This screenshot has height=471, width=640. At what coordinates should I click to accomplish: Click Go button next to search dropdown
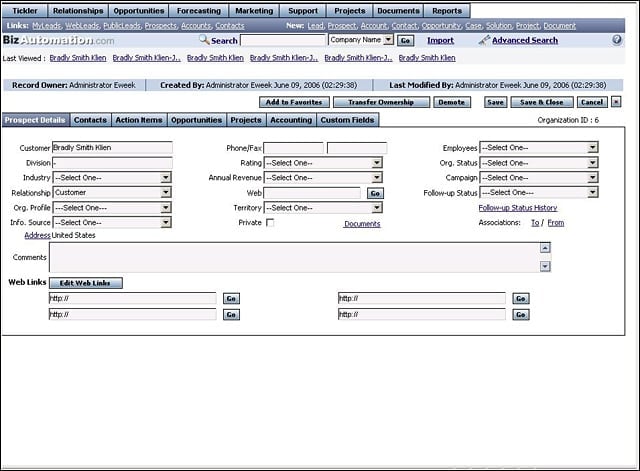tap(405, 40)
